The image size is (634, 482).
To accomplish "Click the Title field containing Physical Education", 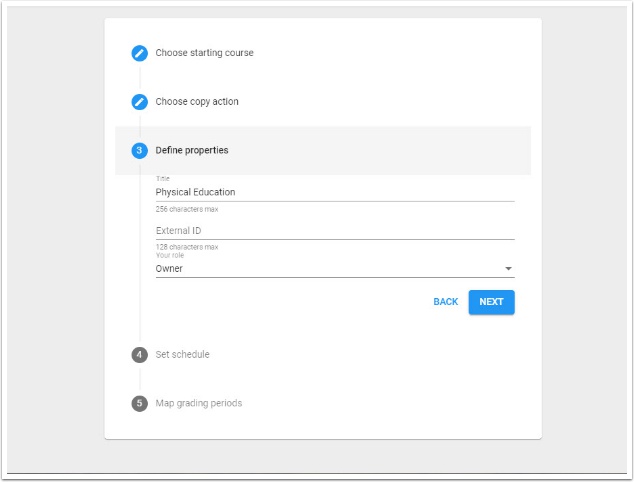I will pos(334,192).
